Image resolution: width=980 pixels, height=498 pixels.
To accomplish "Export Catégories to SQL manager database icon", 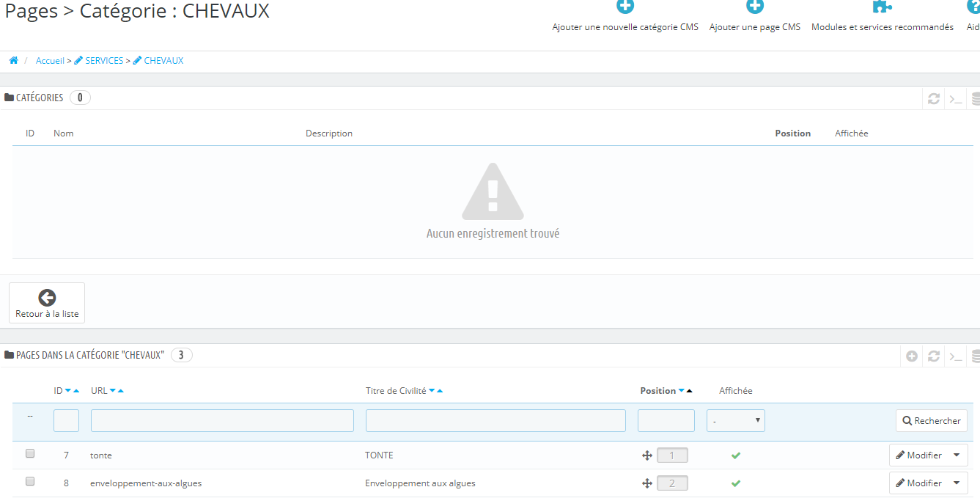I will click(x=976, y=98).
